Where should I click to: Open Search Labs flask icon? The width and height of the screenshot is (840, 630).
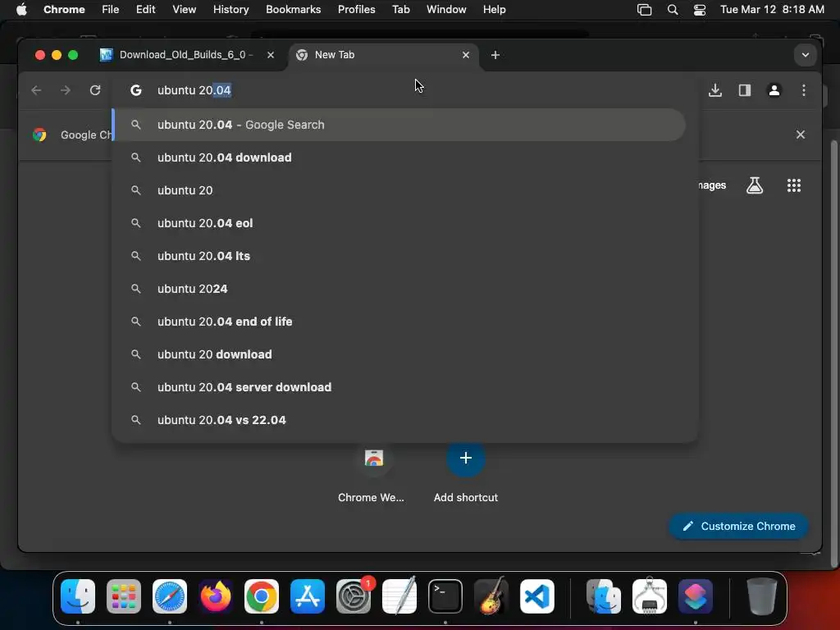pos(755,185)
